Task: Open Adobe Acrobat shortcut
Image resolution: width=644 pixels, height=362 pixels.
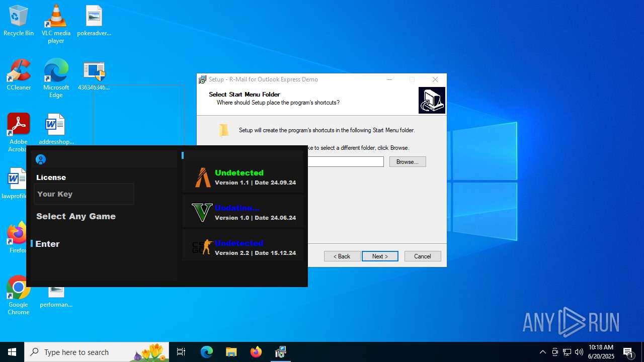Action: 19,132
